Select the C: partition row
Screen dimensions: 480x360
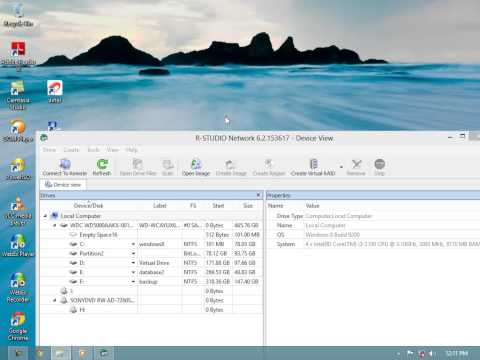(151, 244)
